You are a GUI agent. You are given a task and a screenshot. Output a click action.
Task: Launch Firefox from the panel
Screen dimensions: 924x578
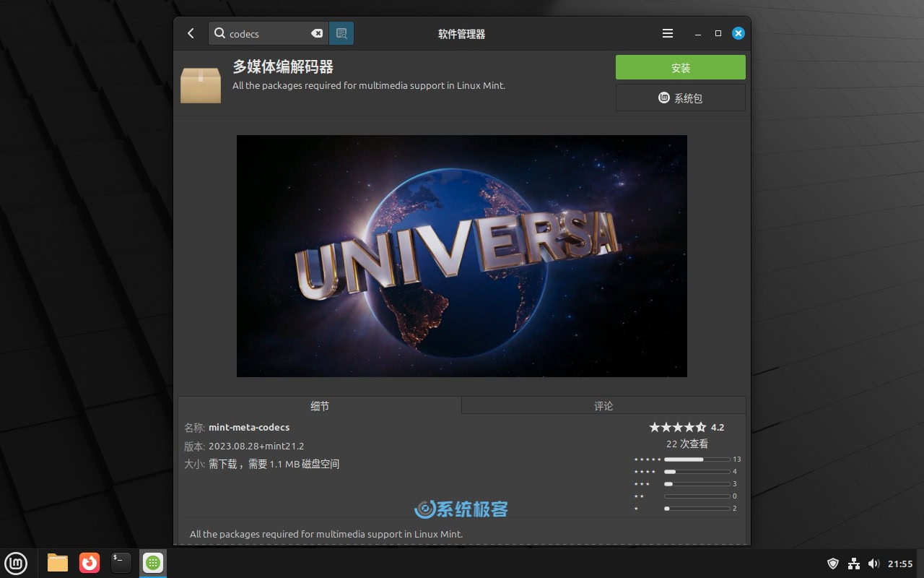click(90, 563)
